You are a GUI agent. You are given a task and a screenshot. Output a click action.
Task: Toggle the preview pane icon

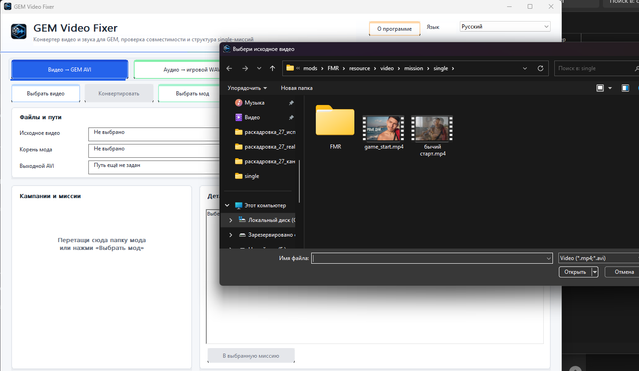point(625,88)
